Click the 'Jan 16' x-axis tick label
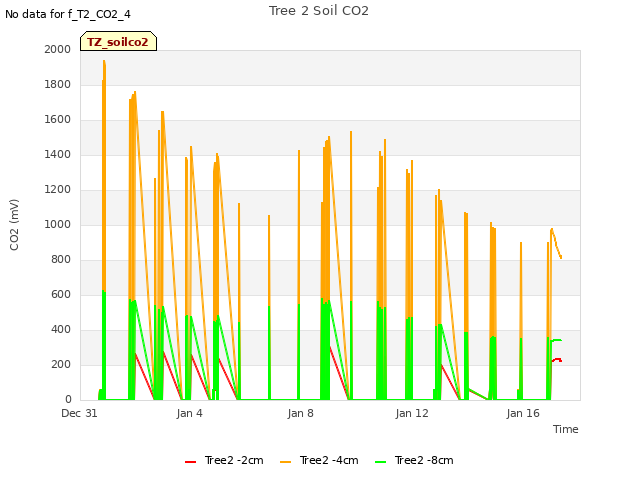640x480 pixels. point(523,413)
